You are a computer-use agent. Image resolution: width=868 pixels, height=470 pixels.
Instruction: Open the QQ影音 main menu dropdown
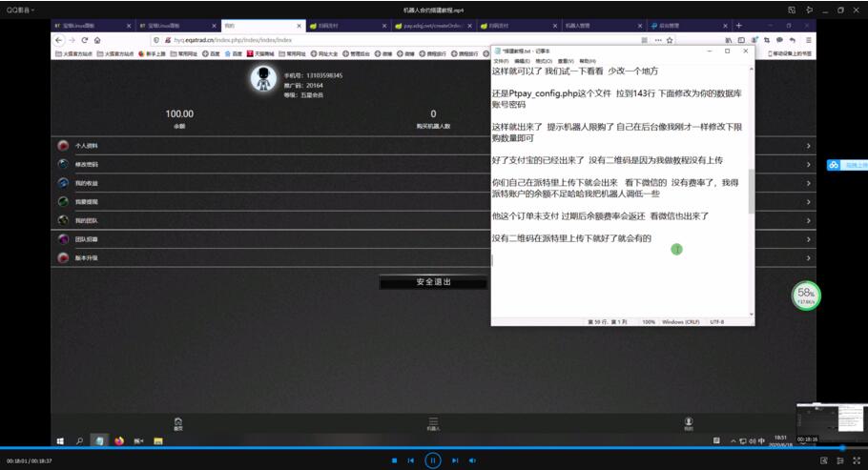(x=19, y=10)
